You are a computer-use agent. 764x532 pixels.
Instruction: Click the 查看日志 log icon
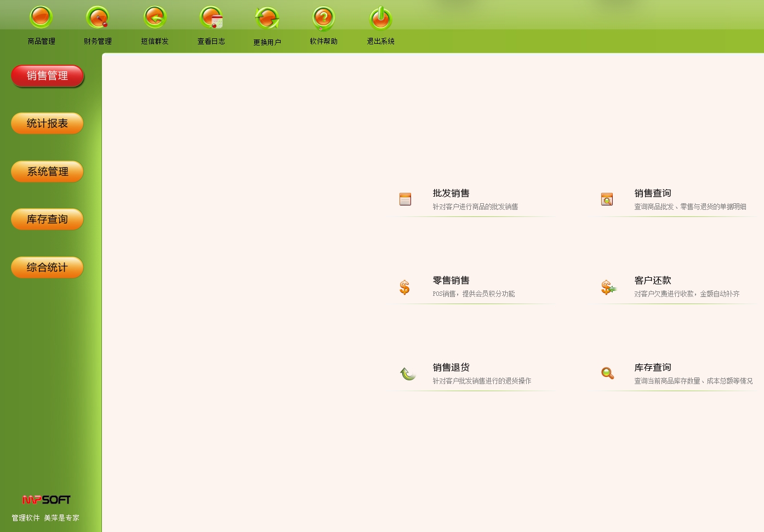211,18
